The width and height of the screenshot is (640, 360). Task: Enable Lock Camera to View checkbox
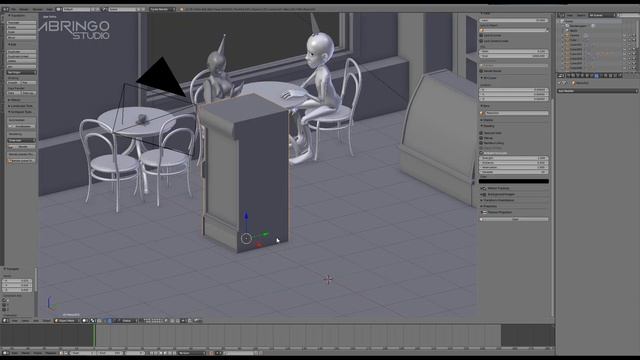coord(481,41)
